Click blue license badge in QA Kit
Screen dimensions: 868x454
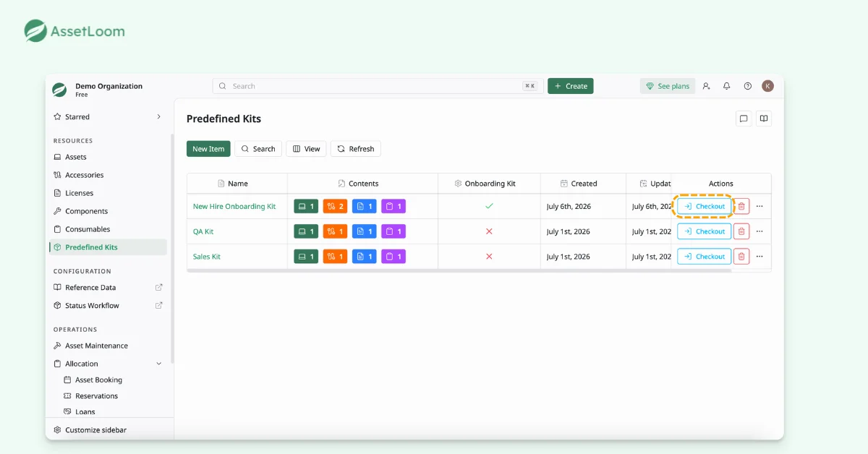tap(365, 231)
